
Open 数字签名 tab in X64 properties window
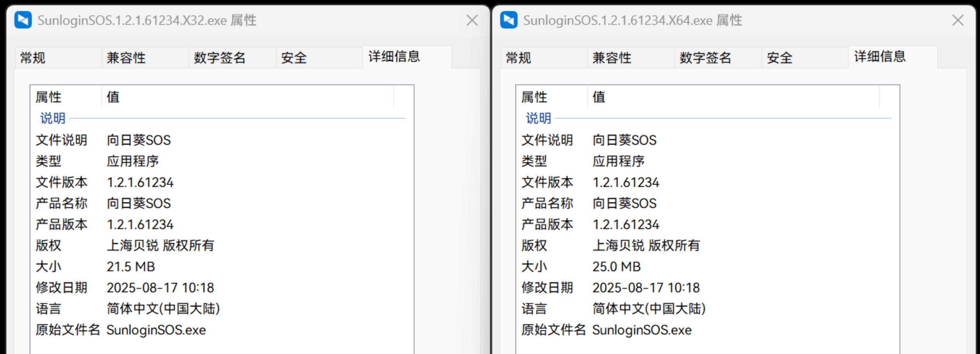tap(718, 58)
